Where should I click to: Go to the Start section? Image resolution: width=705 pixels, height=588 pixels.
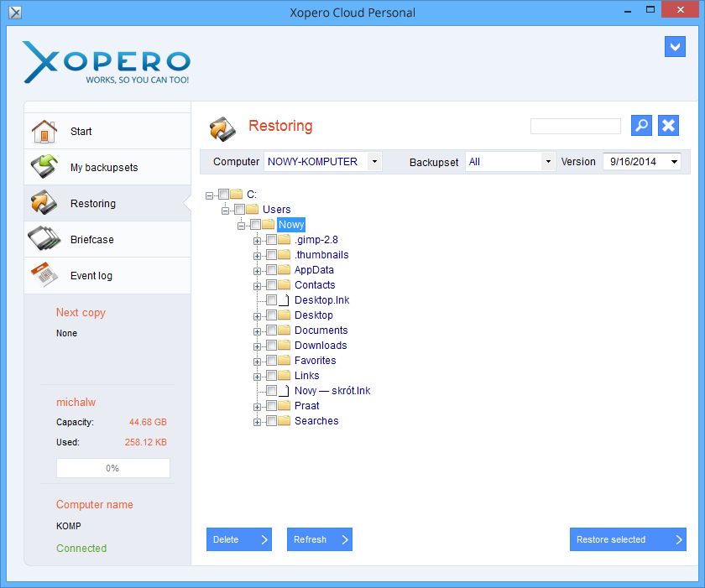[x=107, y=131]
